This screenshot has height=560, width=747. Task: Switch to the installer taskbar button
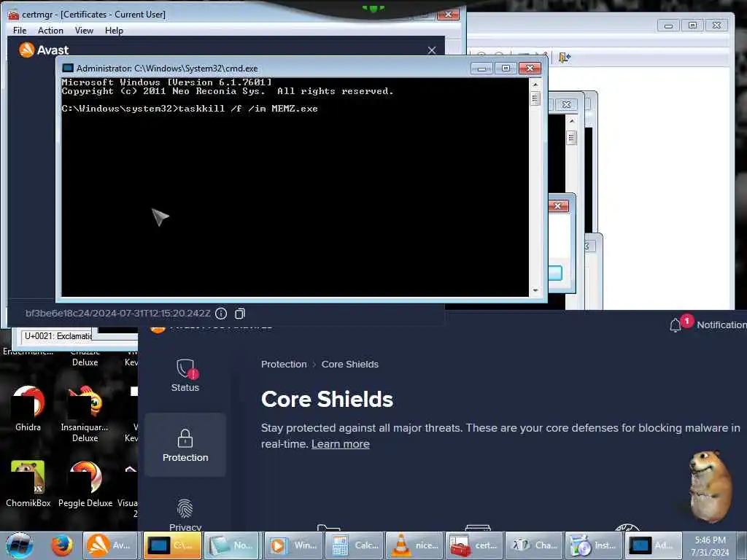click(595, 545)
